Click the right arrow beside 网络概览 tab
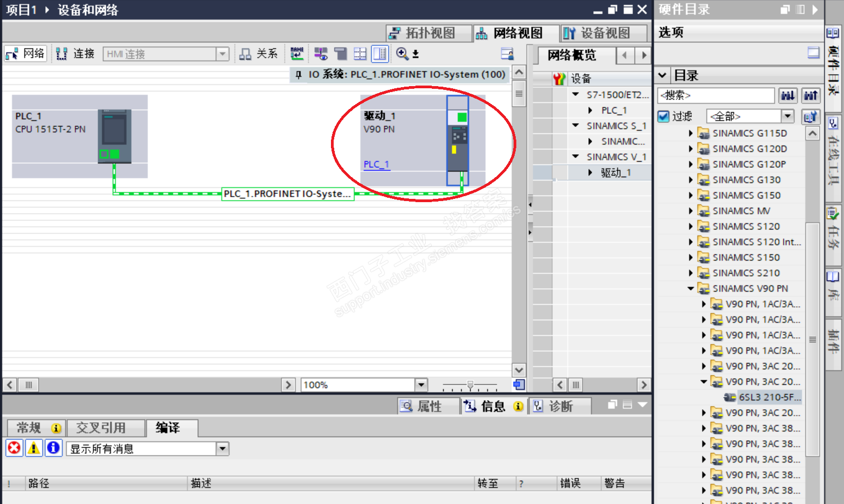844x504 pixels. [x=643, y=55]
